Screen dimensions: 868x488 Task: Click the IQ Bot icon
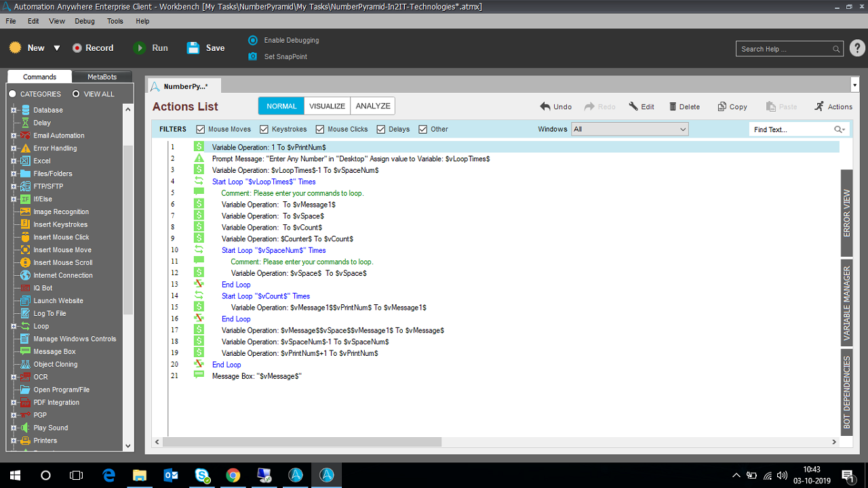(24, 288)
